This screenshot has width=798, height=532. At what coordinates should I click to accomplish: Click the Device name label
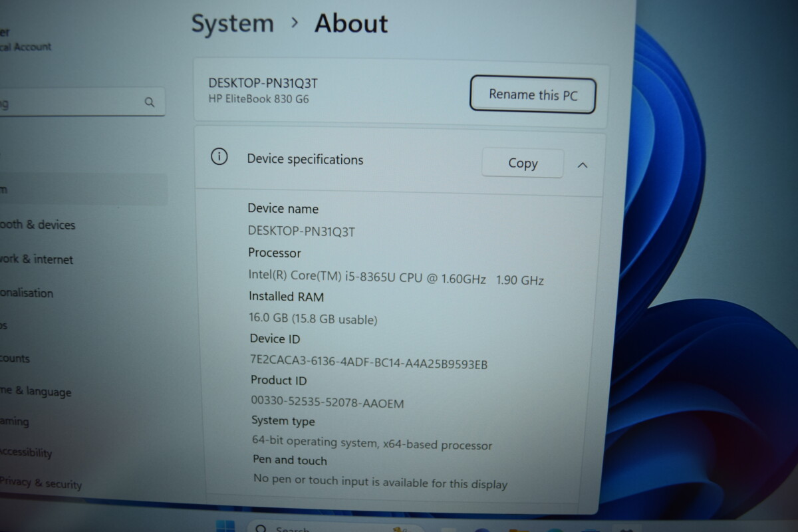click(283, 208)
